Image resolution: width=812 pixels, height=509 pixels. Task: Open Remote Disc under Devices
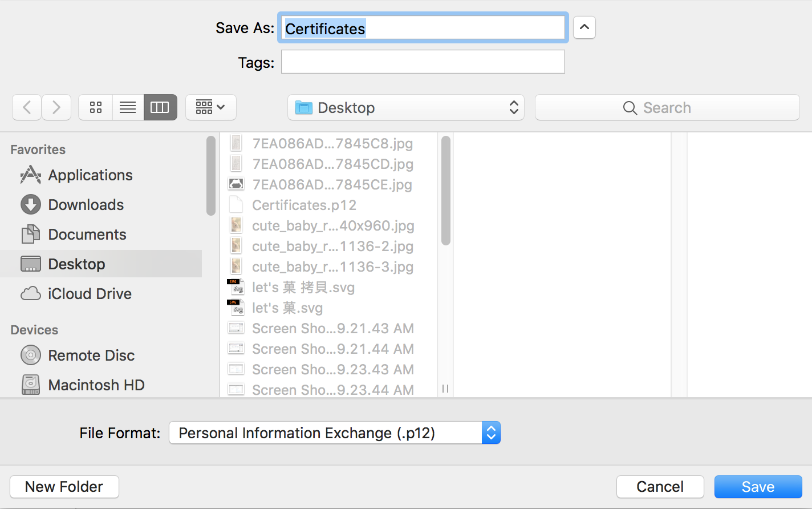click(x=91, y=356)
